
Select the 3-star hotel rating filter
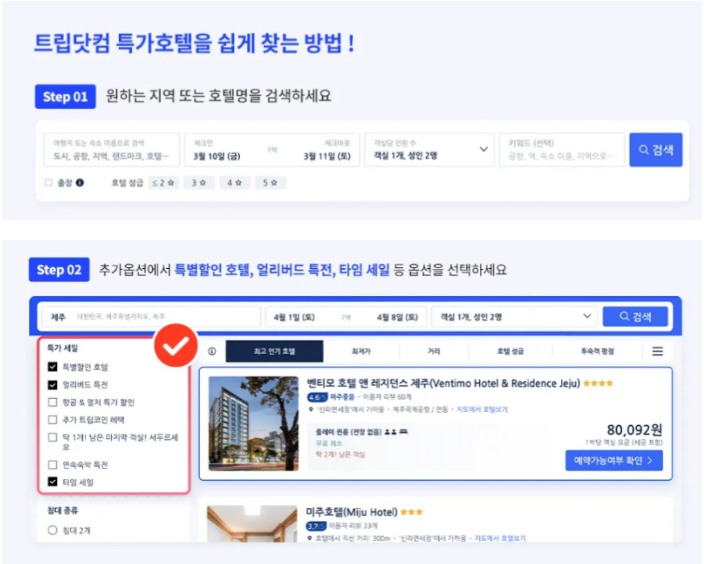(199, 183)
